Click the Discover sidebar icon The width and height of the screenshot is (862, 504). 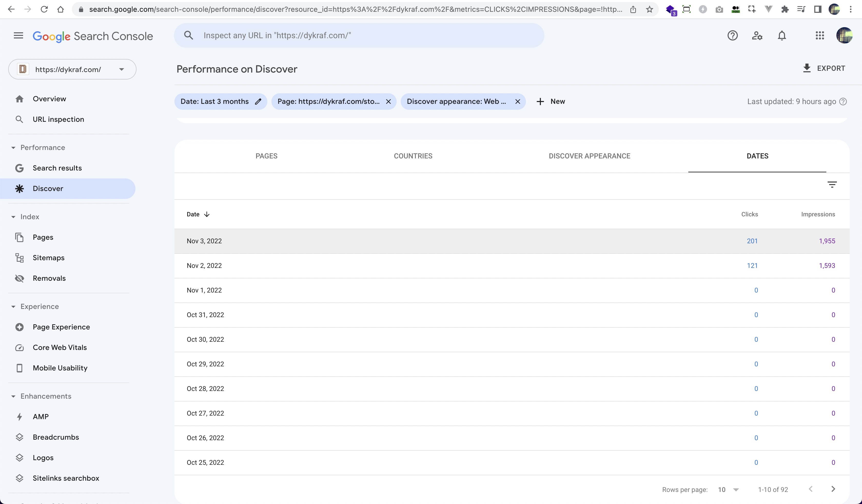pos(20,188)
